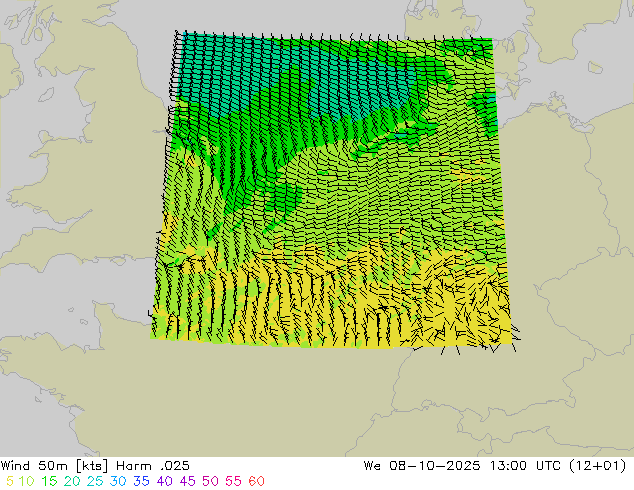The width and height of the screenshot is (634, 490).
Task: Click the purple '40' legend value
Action: click(x=164, y=481)
